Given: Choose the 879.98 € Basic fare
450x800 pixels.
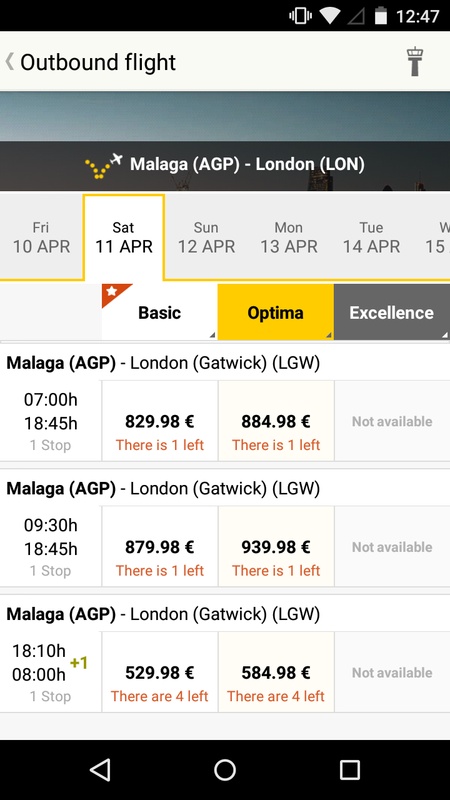Looking at the screenshot, I should click(x=160, y=546).
